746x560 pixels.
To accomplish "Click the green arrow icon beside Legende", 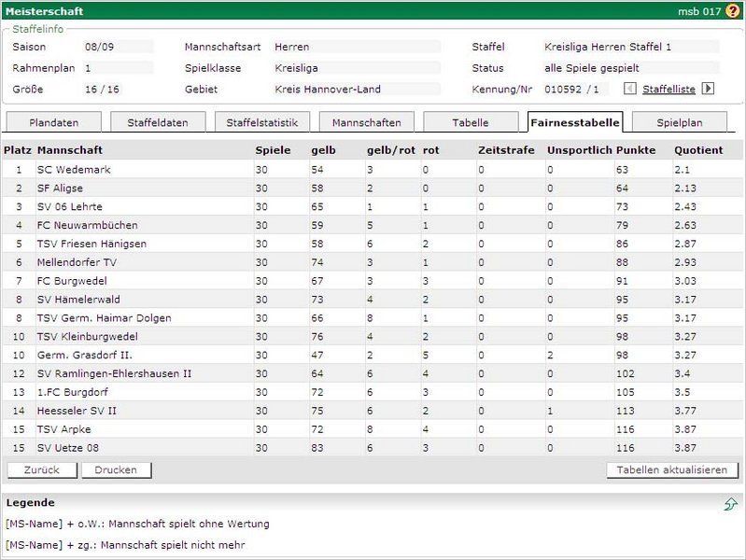I will click(730, 504).
